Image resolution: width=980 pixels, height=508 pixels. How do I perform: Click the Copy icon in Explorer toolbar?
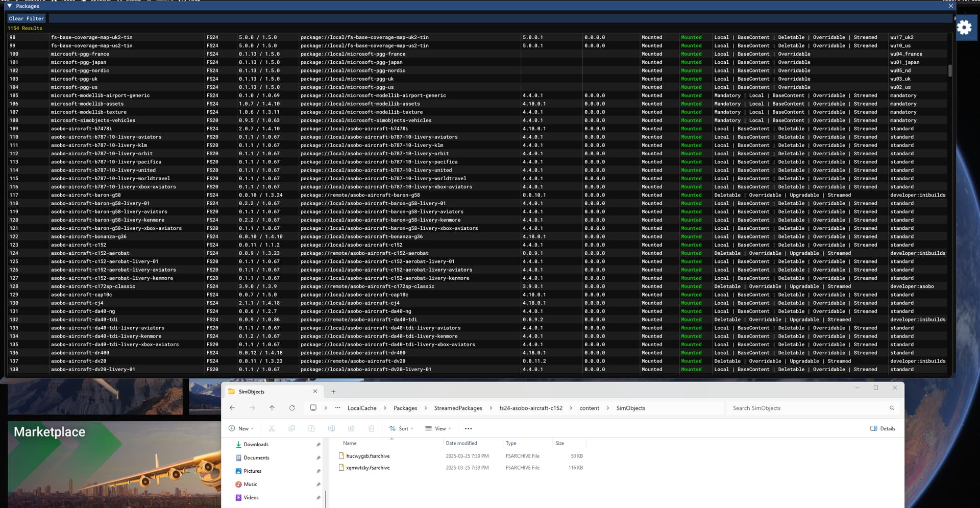pos(291,428)
